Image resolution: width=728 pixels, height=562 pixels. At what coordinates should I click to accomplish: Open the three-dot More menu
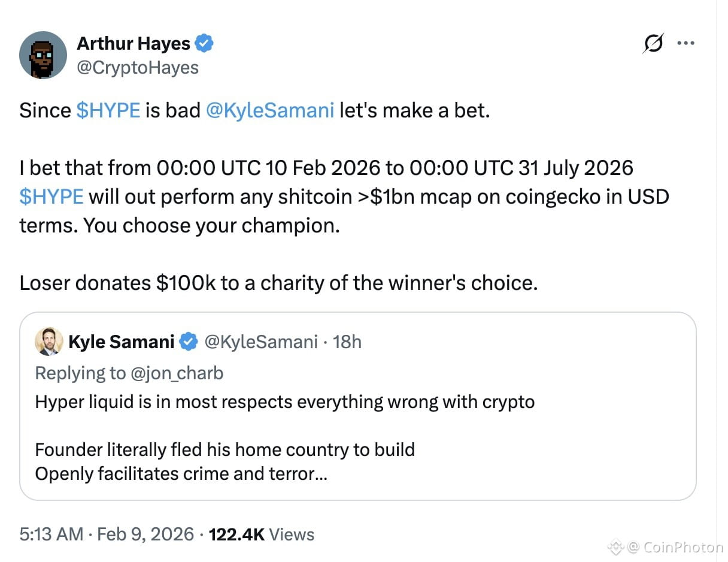[x=685, y=43]
